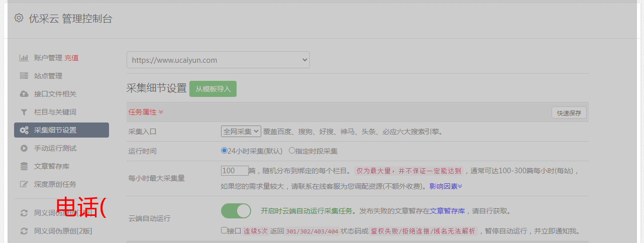The height and width of the screenshot is (243, 644).
Task: Click the gears icon for 采集细节设置
Action: tap(24, 130)
